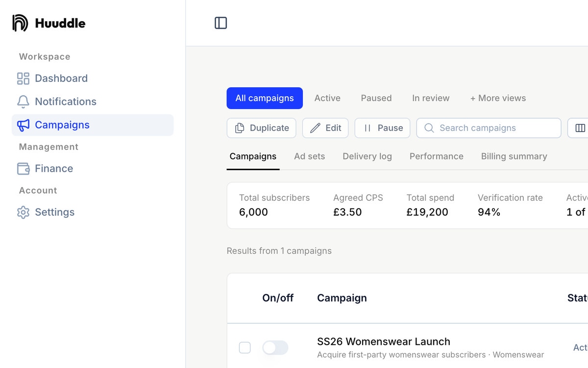The height and width of the screenshot is (368, 588).
Task: Click the Agreed CPS value £3.50
Action: (347, 212)
